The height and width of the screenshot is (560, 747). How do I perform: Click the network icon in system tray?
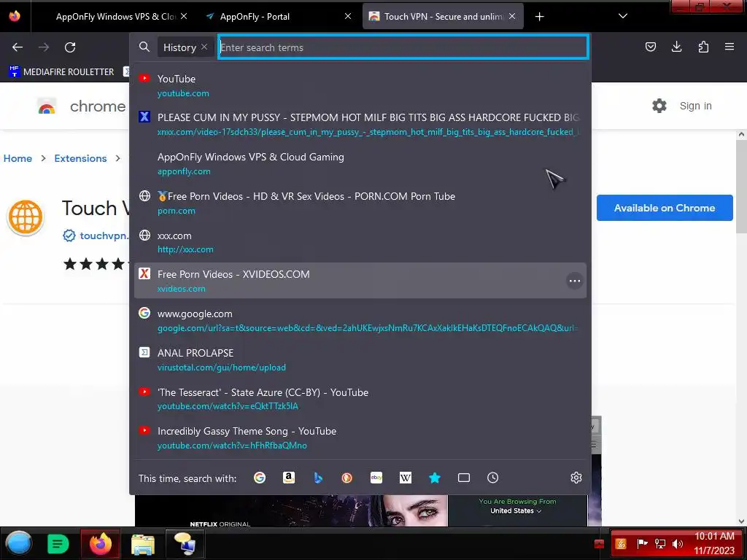point(659,544)
